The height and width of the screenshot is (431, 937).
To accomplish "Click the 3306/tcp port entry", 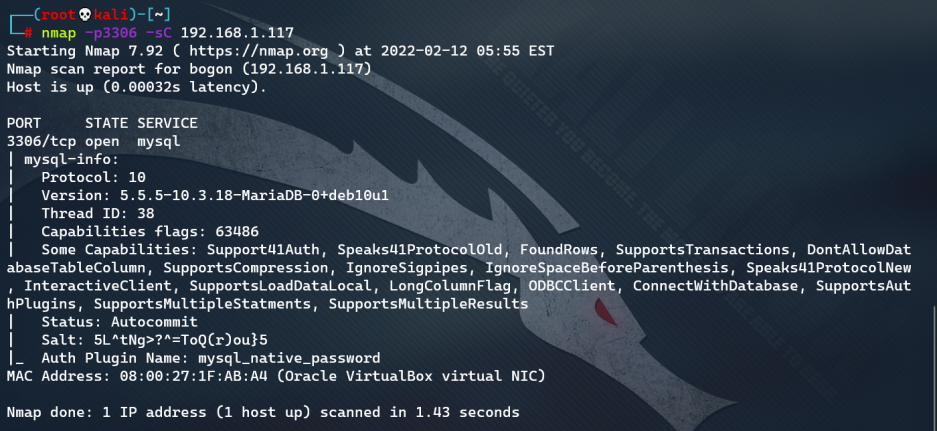I will 41,142.
